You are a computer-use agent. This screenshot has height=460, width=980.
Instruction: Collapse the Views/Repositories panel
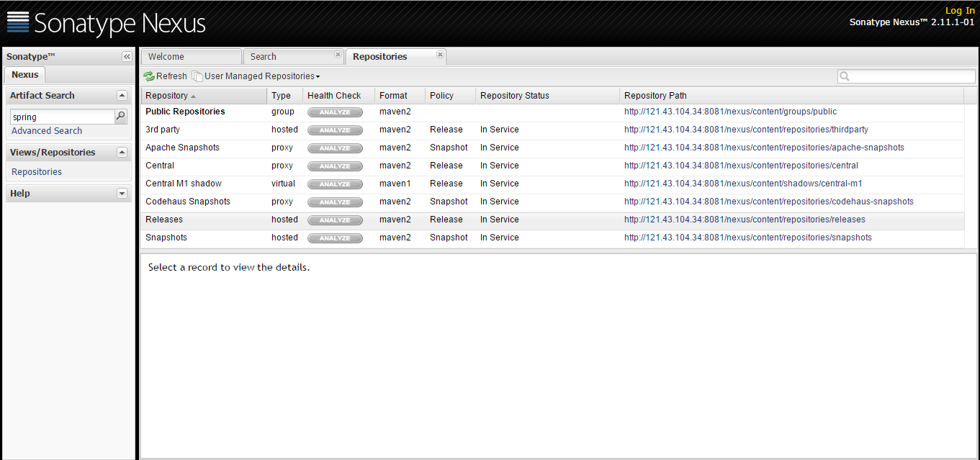[122, 152]
